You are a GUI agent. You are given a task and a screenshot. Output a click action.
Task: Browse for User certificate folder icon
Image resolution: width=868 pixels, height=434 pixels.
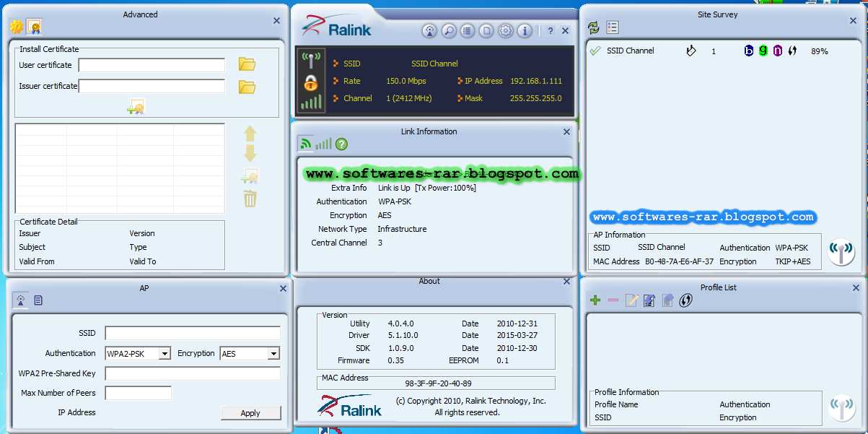pos(247,64)
